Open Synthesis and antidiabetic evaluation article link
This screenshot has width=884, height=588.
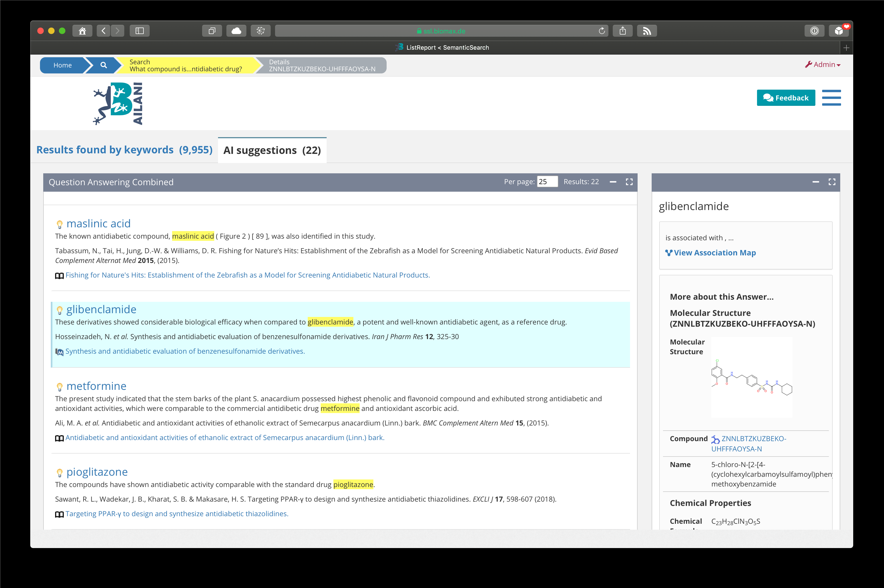coord(185,352)
